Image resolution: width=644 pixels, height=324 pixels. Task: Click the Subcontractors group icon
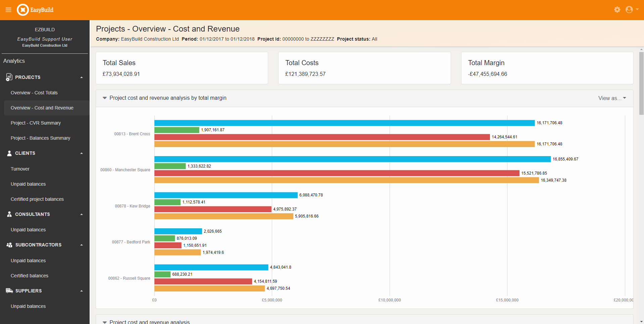(9, 245)
